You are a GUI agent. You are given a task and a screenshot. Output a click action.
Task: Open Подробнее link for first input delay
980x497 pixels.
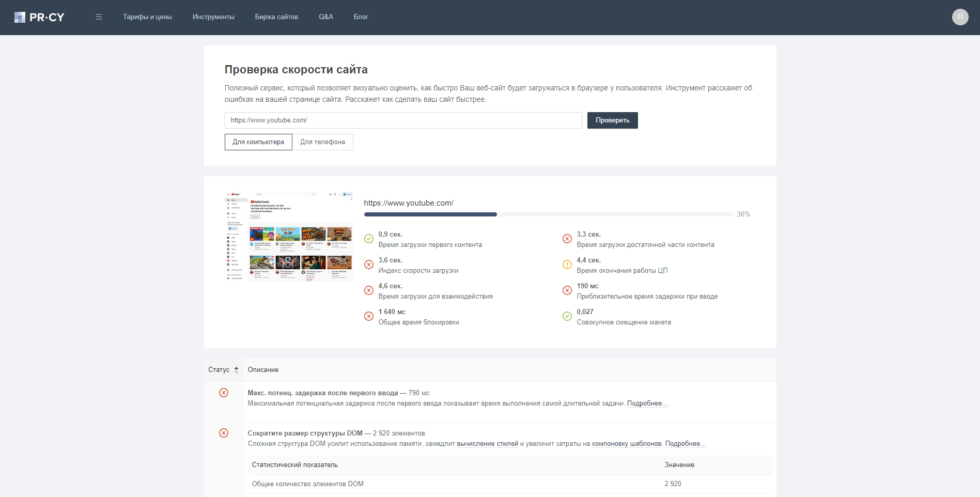648,403
